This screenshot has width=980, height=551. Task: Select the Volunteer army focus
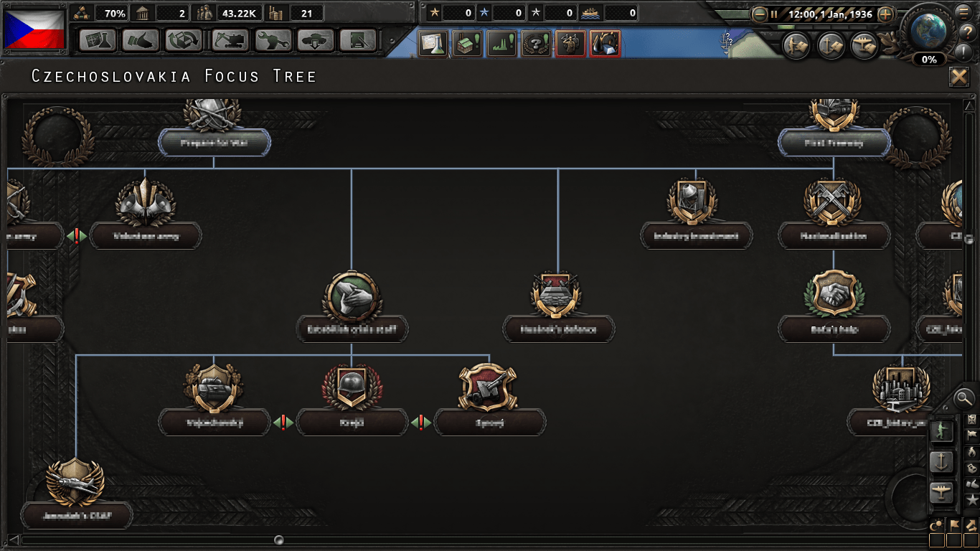pyautogui.click(x=146, y=235)
